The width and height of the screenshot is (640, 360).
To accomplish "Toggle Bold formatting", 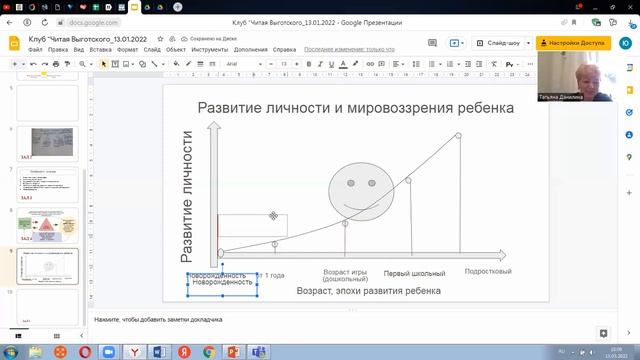I will tap(309, 64).
